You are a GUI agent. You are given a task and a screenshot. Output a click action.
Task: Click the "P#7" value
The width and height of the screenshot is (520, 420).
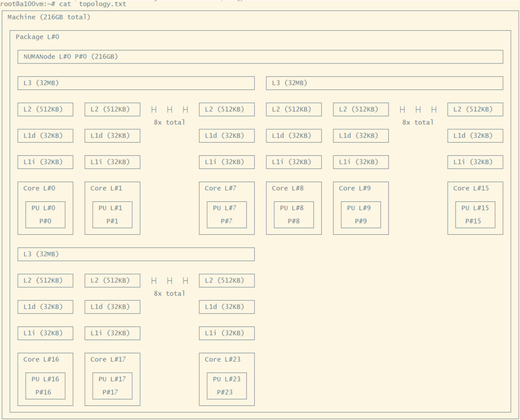[x=227, y=221]
